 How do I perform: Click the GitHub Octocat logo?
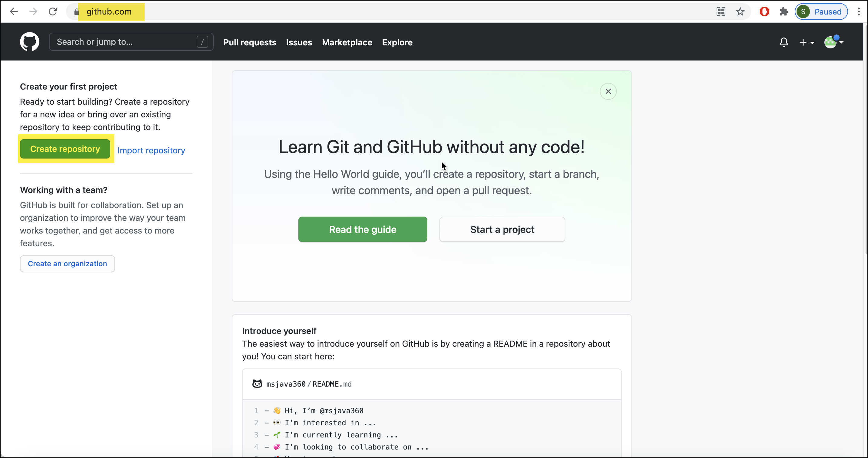(x=30, y=42)
